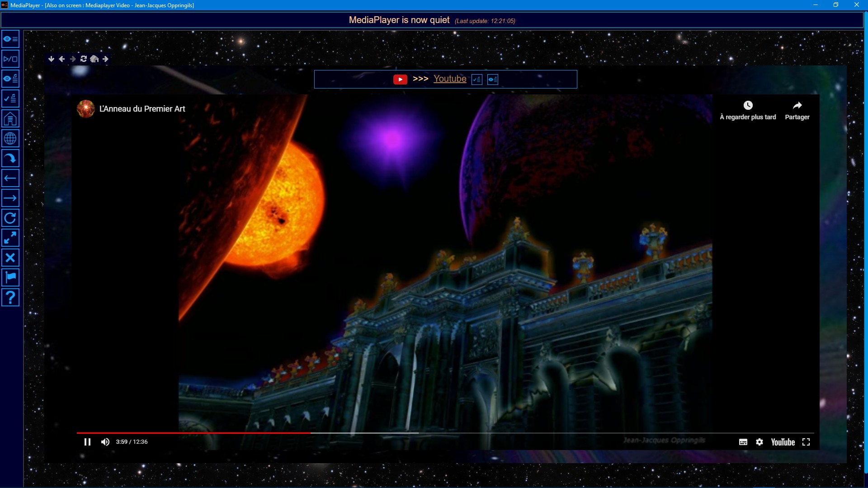Toggle the eye list view sidebar icon
This screenshot has width=868, height=488.
(x=10, y=39)
